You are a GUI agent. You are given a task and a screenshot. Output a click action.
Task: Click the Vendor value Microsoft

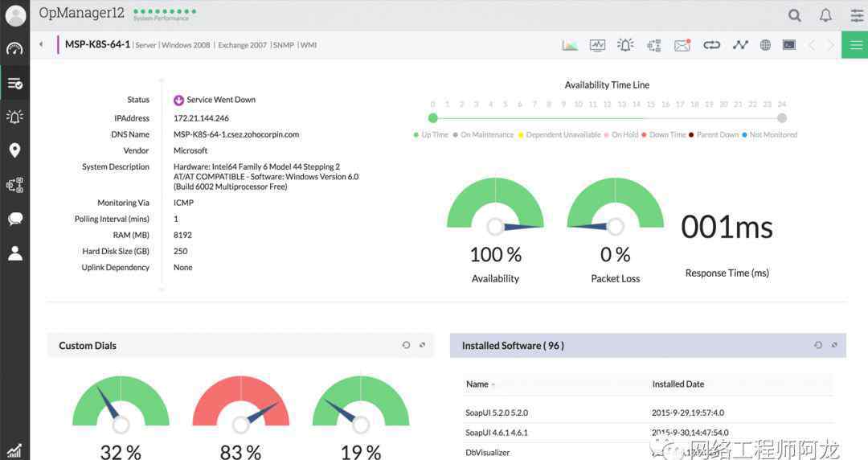click(190, 150)
